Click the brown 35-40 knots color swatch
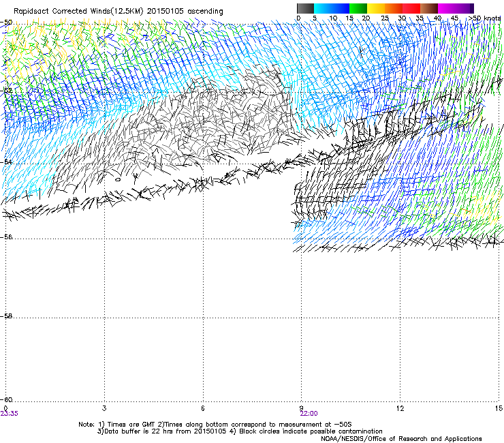The height and width of the screenshot is (443, 504). pyautogui.click(x=429, y=8)
